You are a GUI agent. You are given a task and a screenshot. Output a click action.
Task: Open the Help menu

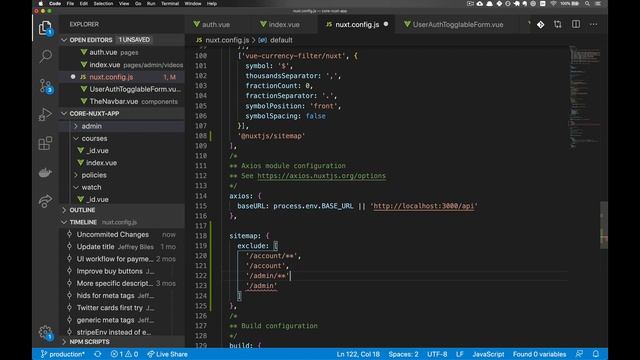coord(212,4)
